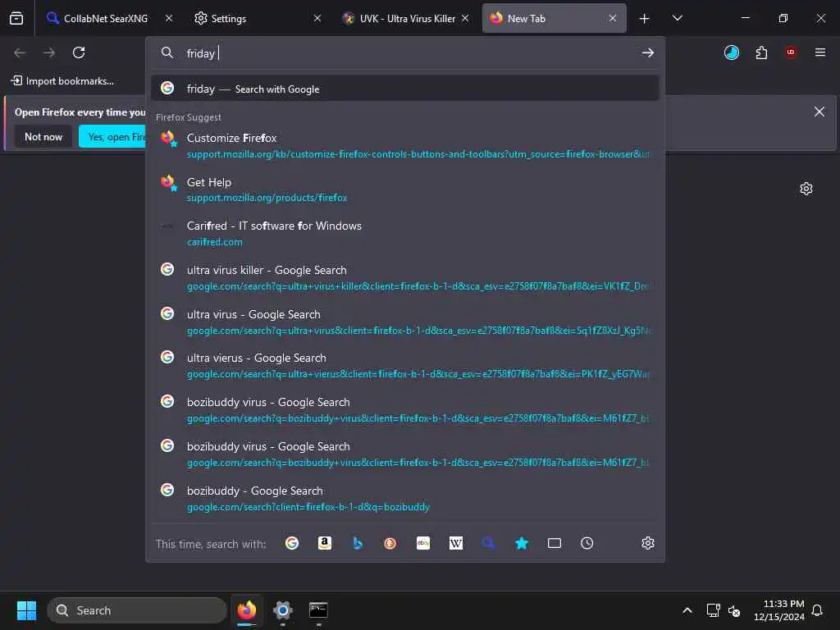Click Import bookmarks in bookmarks toolbar
This screenshot has width=840, height=630.
click(62, 81)
